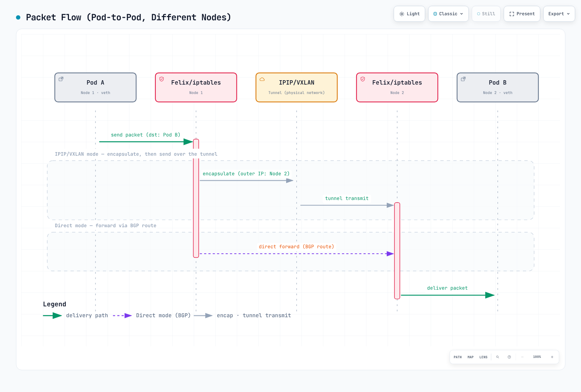Click the Packet Flow diagram title

point(129,17)
